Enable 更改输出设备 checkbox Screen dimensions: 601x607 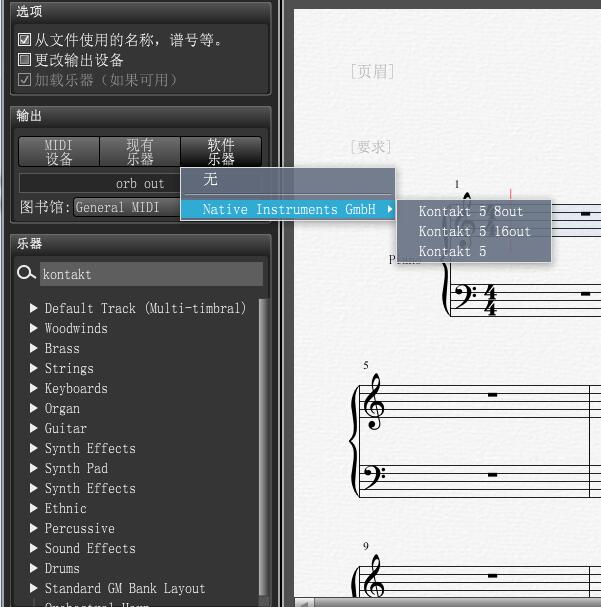[25, 60]
